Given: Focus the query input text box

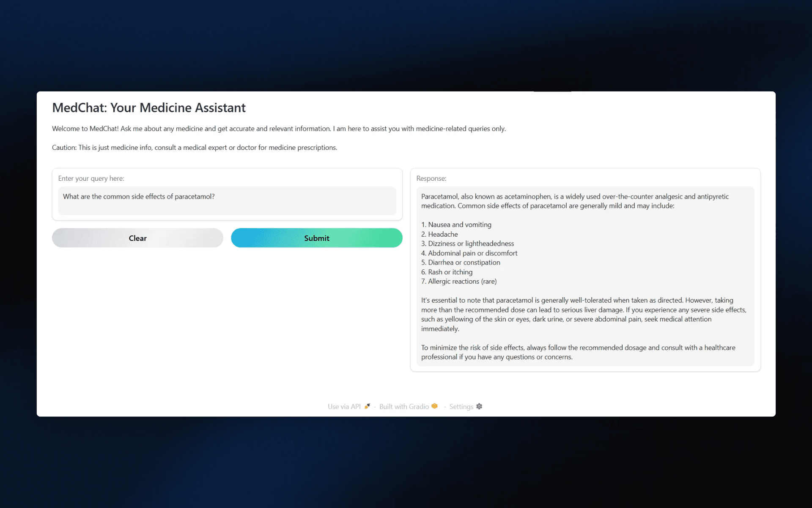Looking at the screenshot, I should 227,201.
